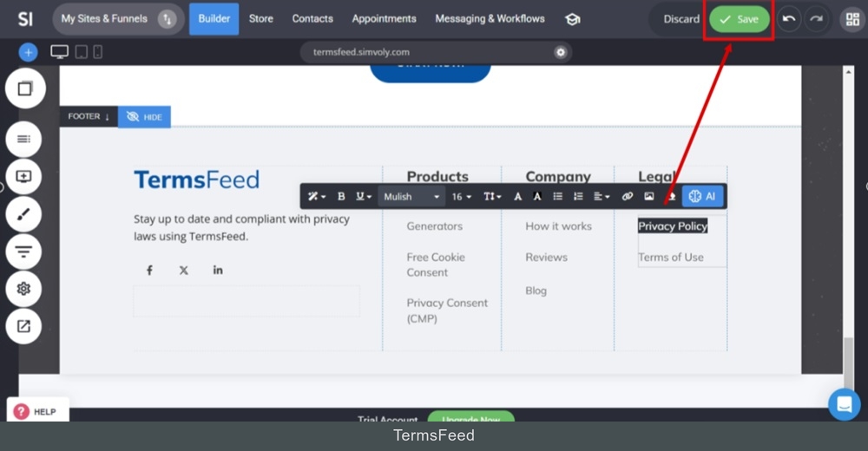Click the canvas scrollbar up arrow
This screenshot has height=451, width=868.
(x=848, y=71)
